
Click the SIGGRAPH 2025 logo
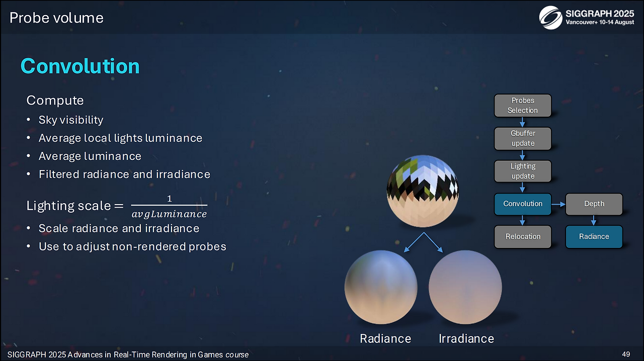coord(587,17)
